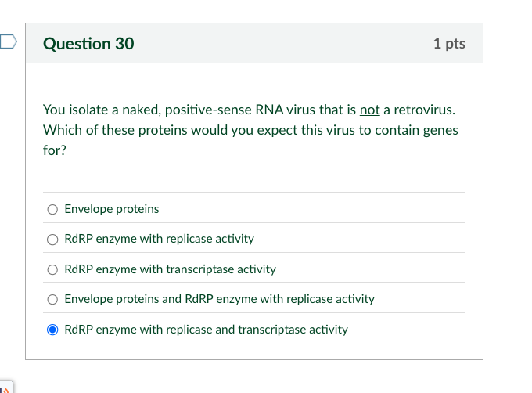Click the '1 pts' score label
532x393 pixels.
(x=449, y=43)
